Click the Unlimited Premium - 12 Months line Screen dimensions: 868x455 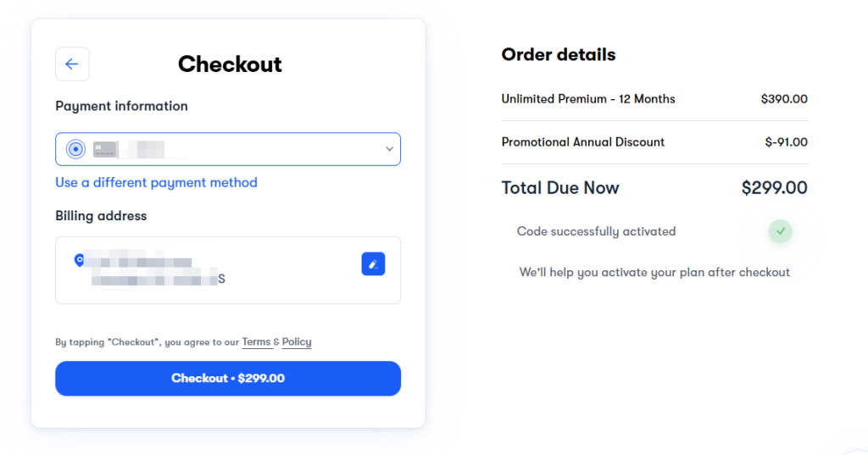[654, 99]
